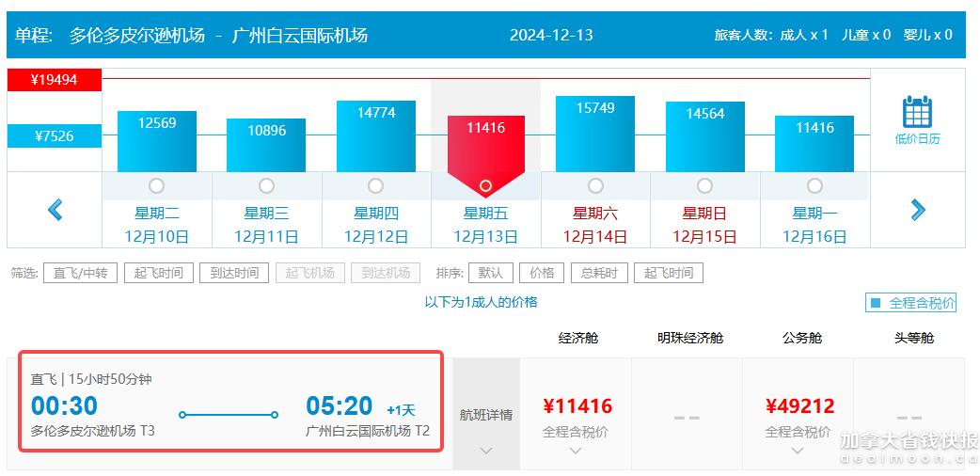Click the right arrow for next dates
Viewport: 980px width, 476px height.
tap(918, 210)
